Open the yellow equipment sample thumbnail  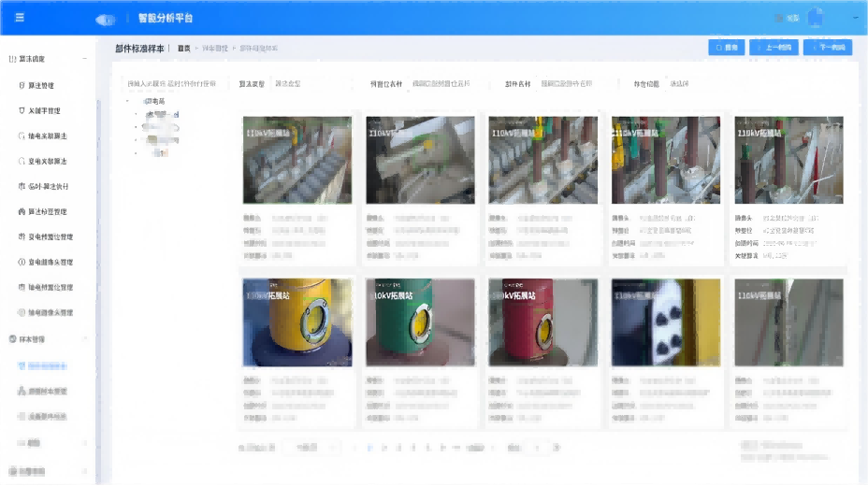[297, 322]
